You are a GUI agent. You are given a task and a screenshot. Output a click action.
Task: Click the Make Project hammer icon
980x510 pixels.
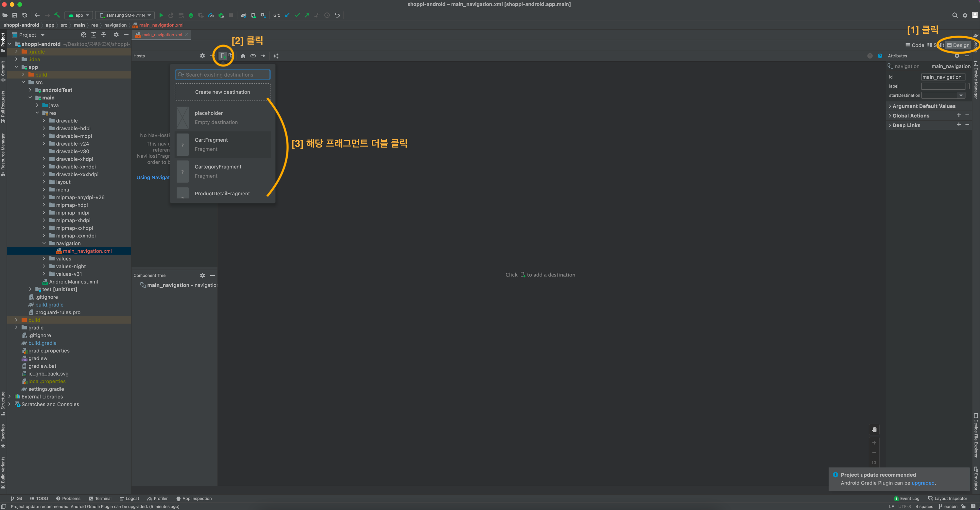click(x=57, y=15)
